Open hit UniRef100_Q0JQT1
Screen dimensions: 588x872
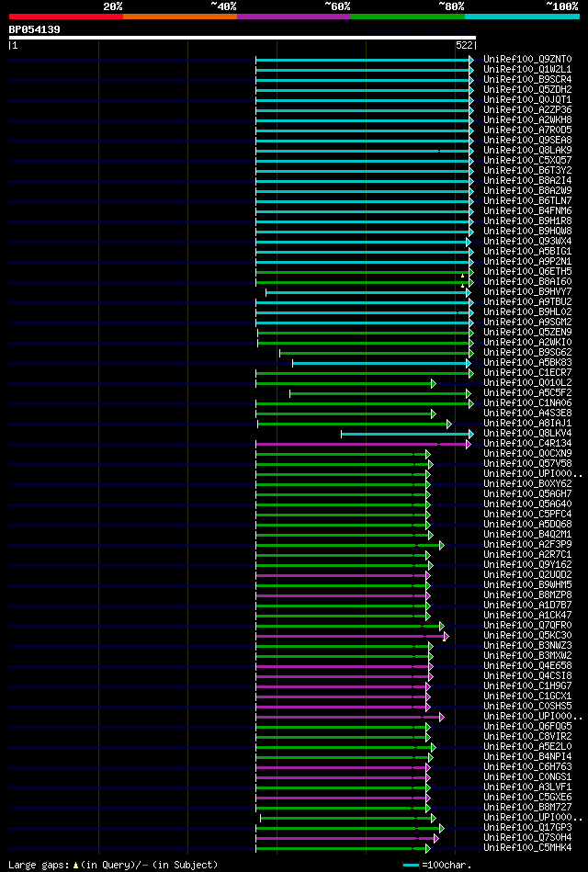point(527,99)
